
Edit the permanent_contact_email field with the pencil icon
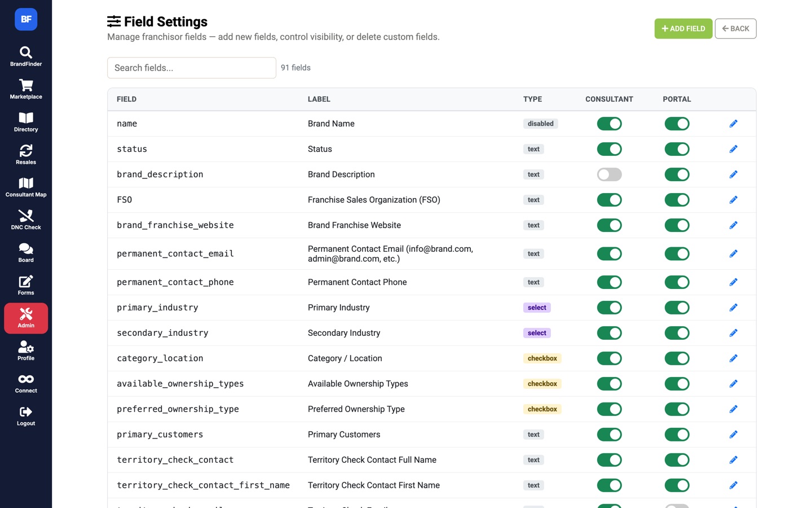(733, 254)
